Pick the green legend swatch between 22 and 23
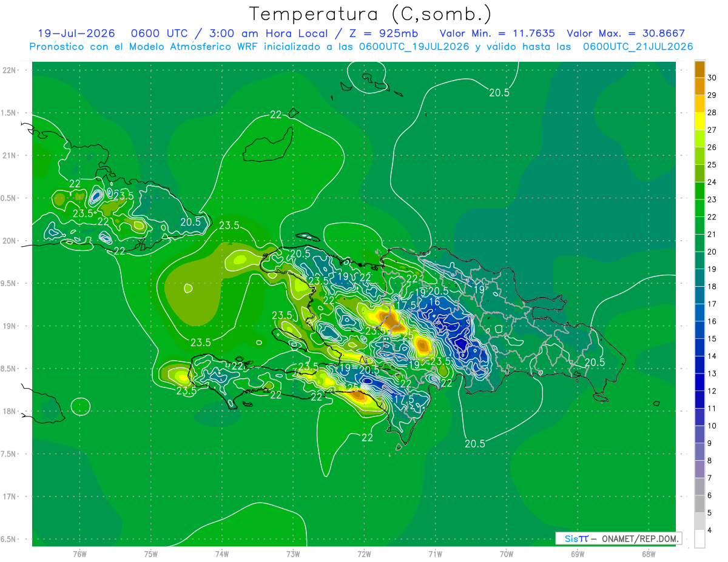 coord(699,209)
